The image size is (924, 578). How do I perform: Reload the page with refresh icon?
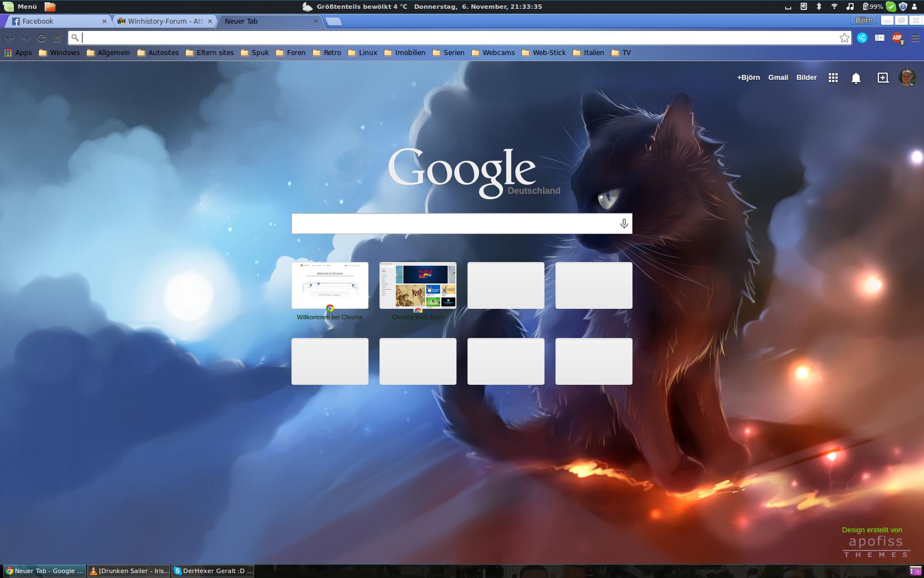pyautogui.click(x=41, y=38)
